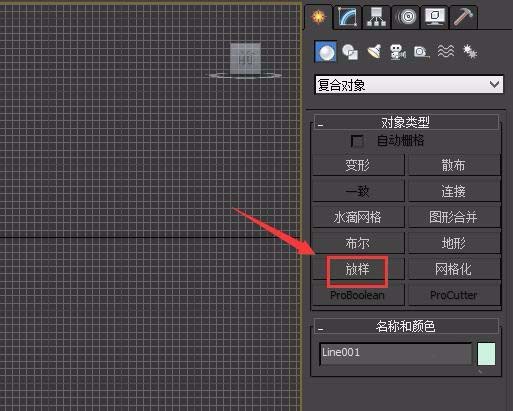This screenshot has width=513, height=411.
Task: Select the Shapes category icon
Action: [350, 52]
